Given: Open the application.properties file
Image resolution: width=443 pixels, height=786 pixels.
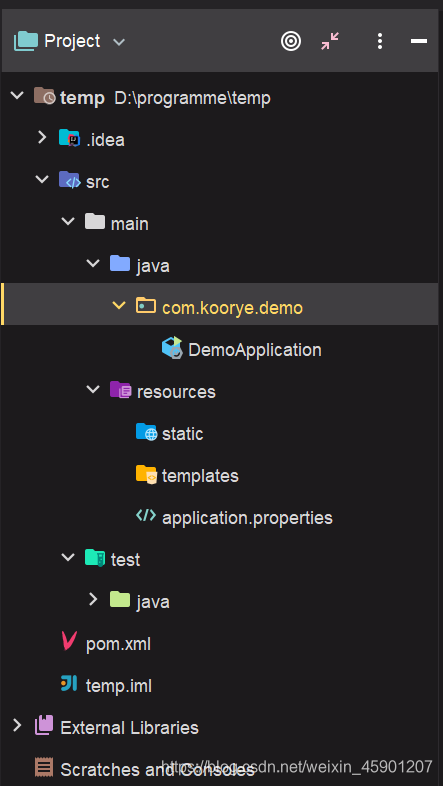Looking at the screenshot, I should tap(247, 517).
